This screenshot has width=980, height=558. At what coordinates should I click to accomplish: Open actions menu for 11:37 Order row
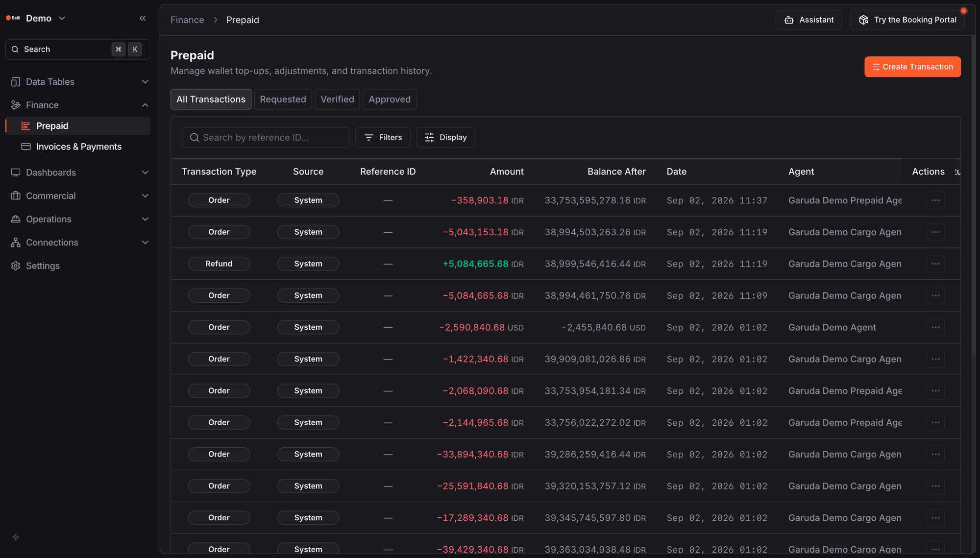tap(935, 200)
